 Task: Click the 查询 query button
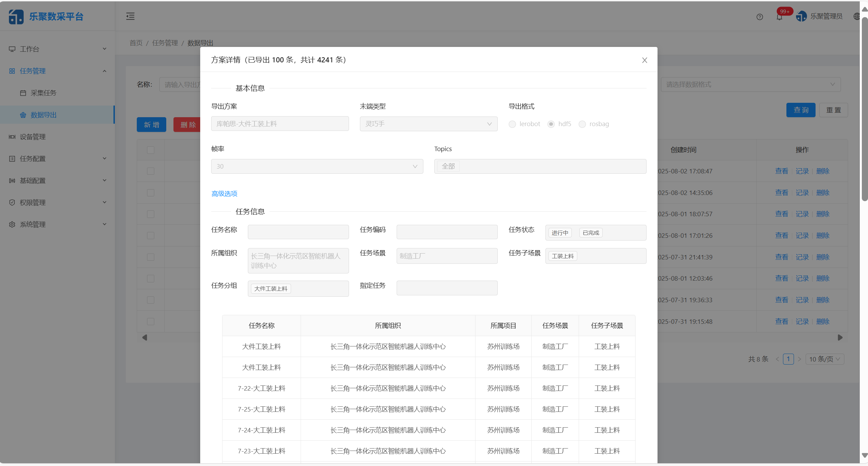801,110
